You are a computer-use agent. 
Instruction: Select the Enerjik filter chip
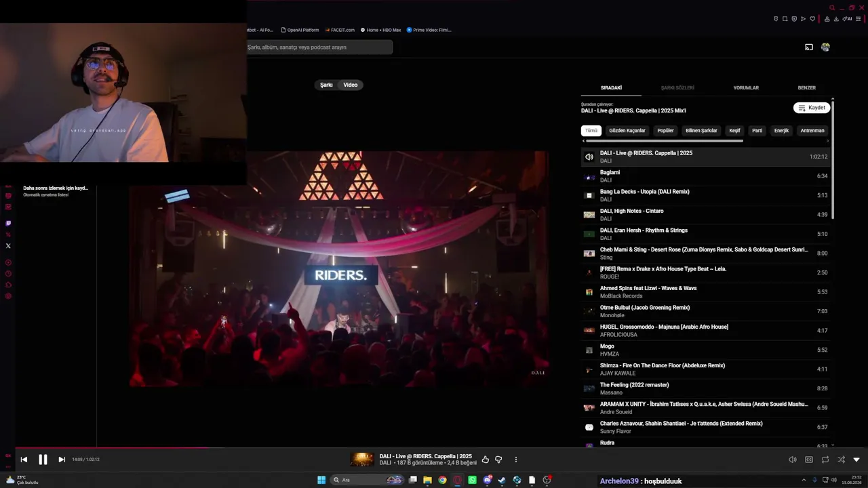782,131
